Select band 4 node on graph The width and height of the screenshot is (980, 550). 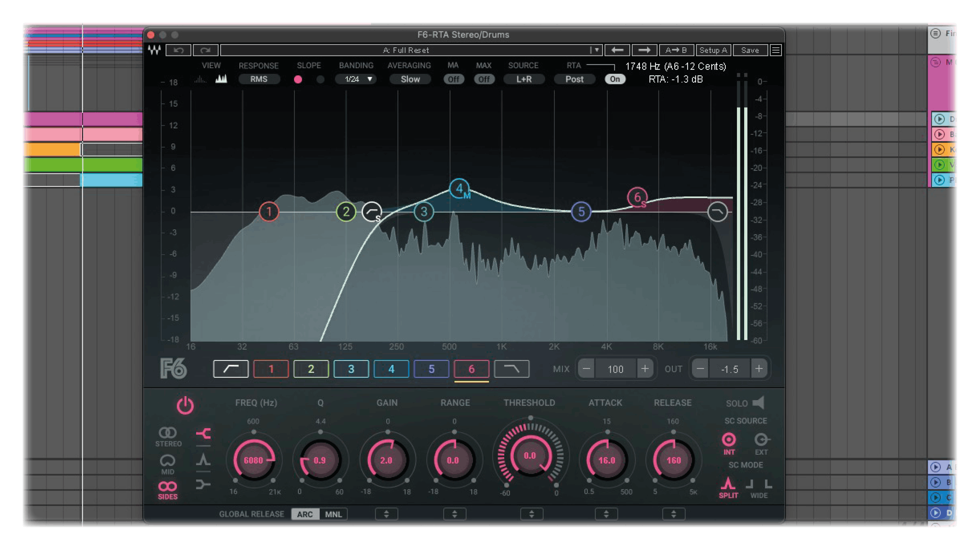pyautogui.click(x=460, y=189)
